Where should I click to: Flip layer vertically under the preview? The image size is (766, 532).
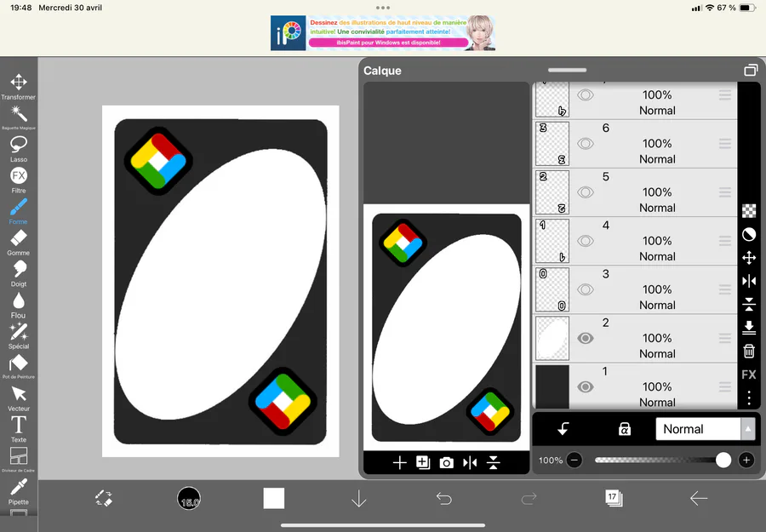(494, 463)
